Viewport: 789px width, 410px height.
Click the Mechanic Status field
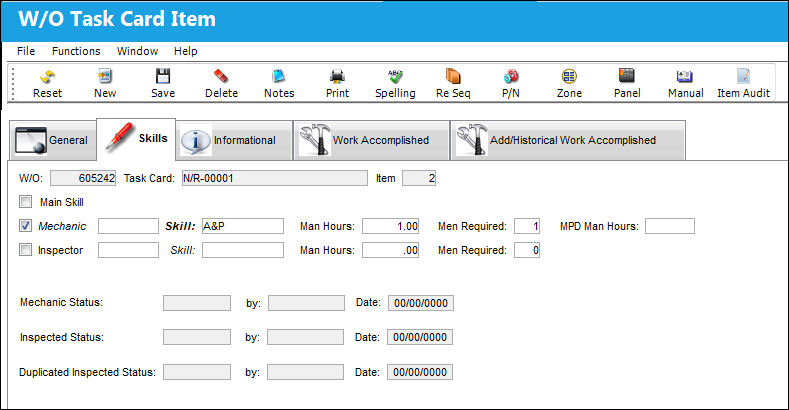197,303
